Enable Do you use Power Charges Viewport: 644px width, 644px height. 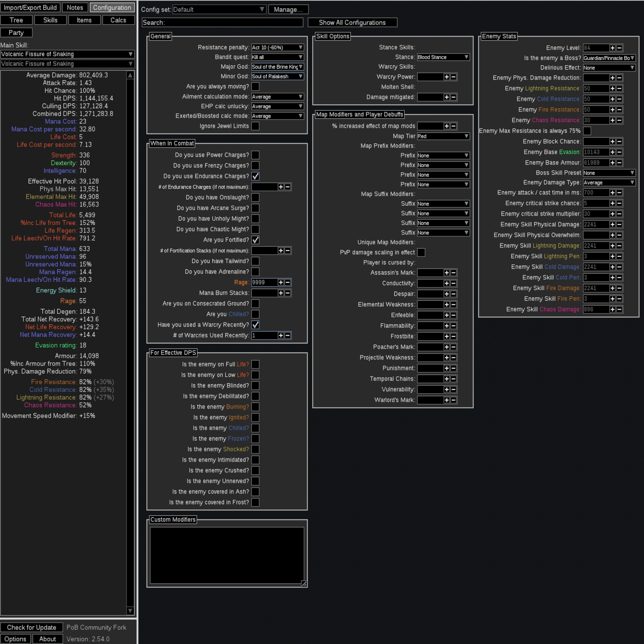(x=255, y=155)
